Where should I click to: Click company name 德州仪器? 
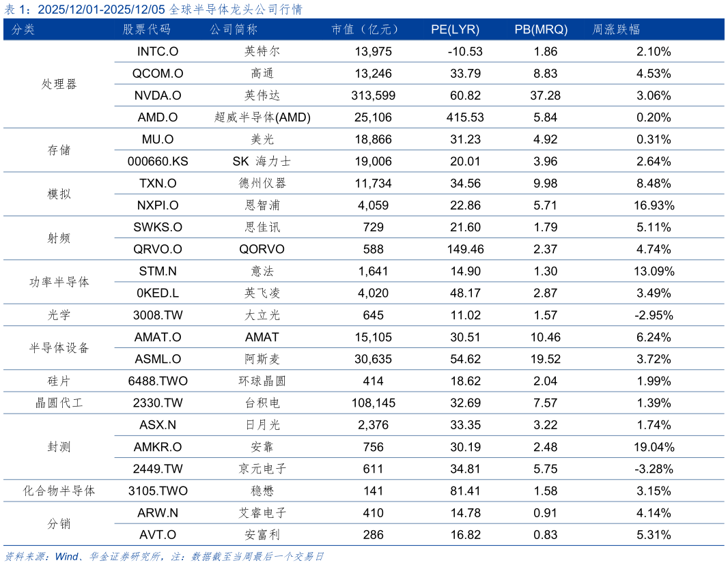[262, 184]
